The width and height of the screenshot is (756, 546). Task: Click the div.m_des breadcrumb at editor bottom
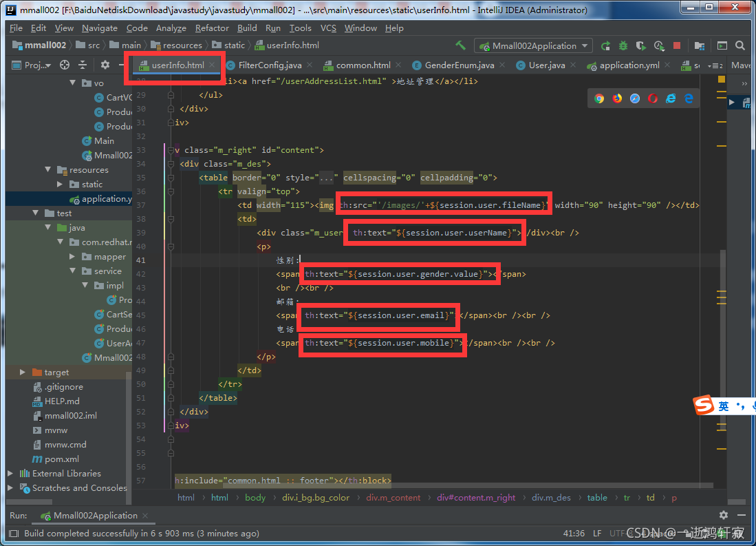click(x=551, y=498)
